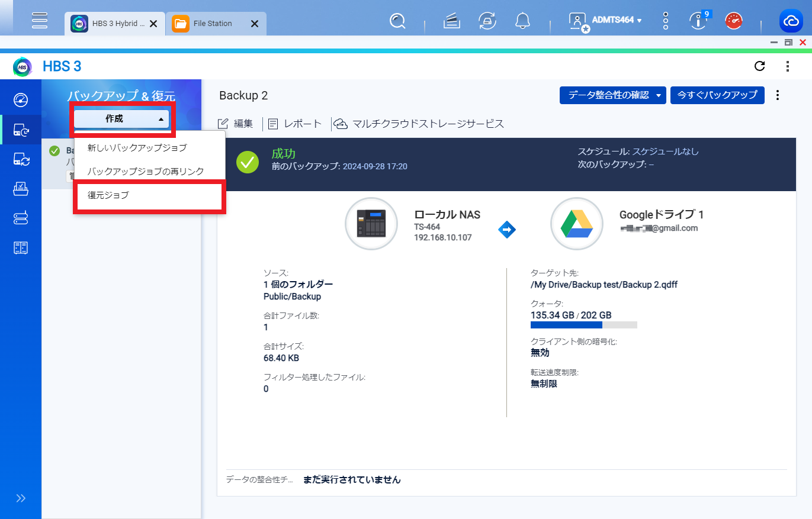812x519 pixels.
Task: Click the 今すぐバックアップ button
Action: tap(717, 95)
